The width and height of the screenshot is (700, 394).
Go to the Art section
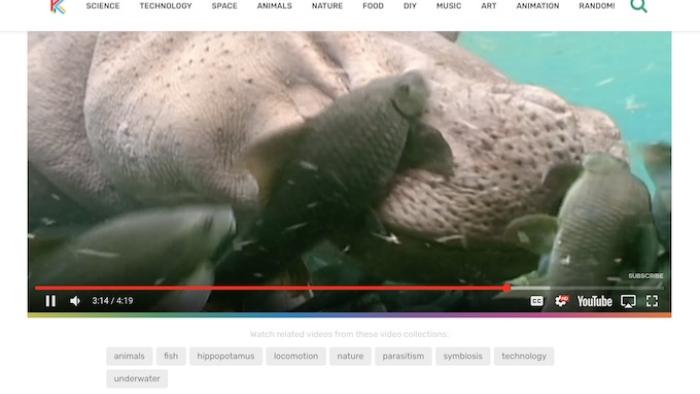pyautogui.click(x=488, y=6)
